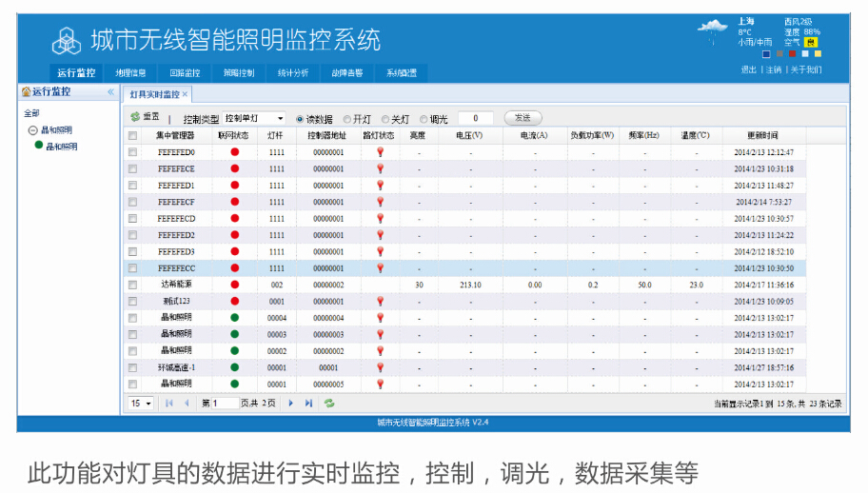The width and height of the screenshot is (868, 493).
Task: Toggle the select-all checkbox in table header
Action: [x=133, y=135]
